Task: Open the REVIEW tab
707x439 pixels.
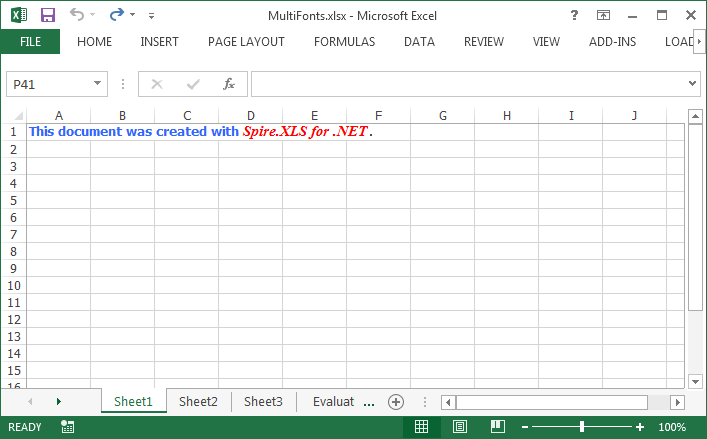Action: coord(484,41)
